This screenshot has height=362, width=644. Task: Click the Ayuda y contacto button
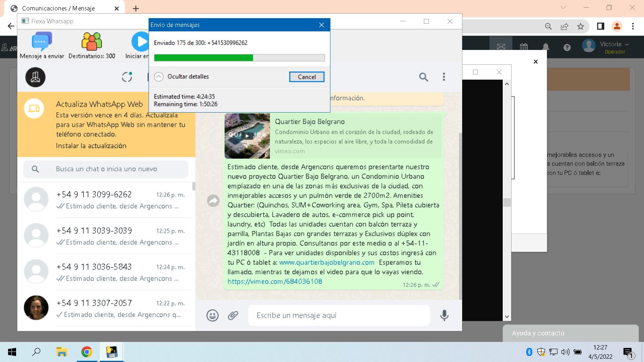click(x=570, y=333)
